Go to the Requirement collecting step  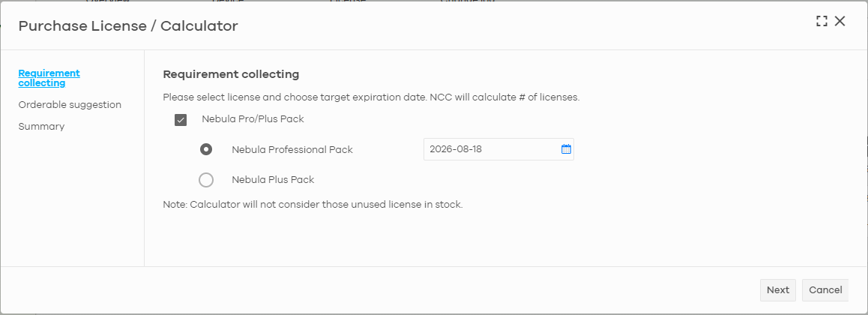(x=49, y=78)
